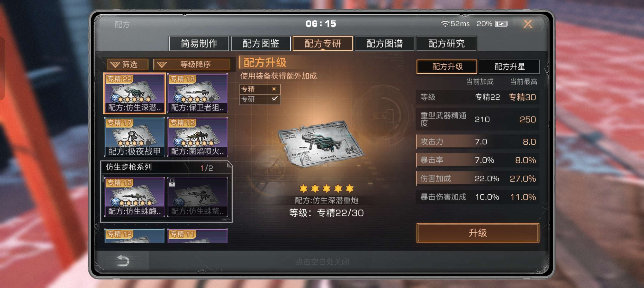The width and height of the screenshot is (644, 288).
Task: Switch to the 配方升星 button
Action: click(x=509, y=66)
